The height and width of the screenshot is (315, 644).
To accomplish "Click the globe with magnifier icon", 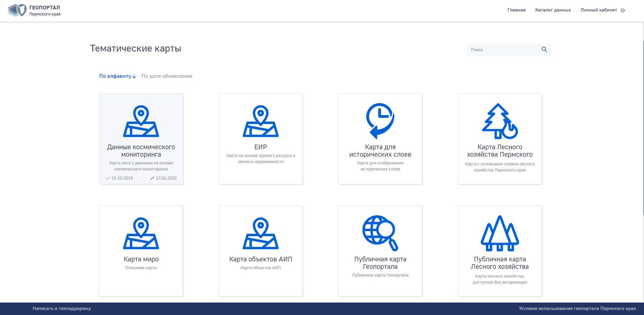I will point(380,233).
